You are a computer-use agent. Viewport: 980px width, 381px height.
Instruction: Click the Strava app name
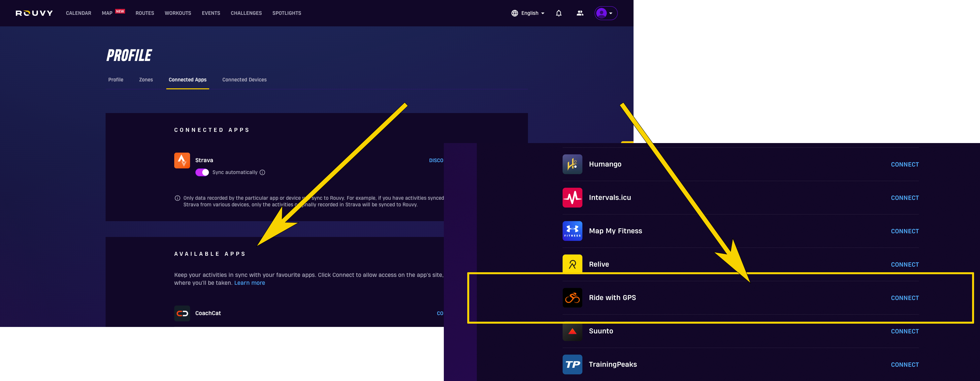(204, 160)
